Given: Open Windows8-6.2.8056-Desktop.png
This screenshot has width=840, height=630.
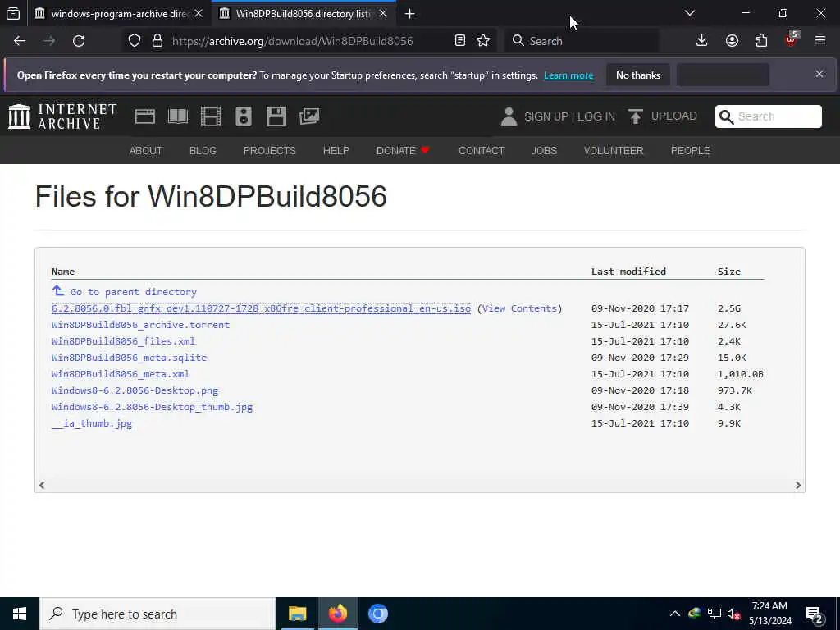Looking at the screenshot, I should [135, 390].
